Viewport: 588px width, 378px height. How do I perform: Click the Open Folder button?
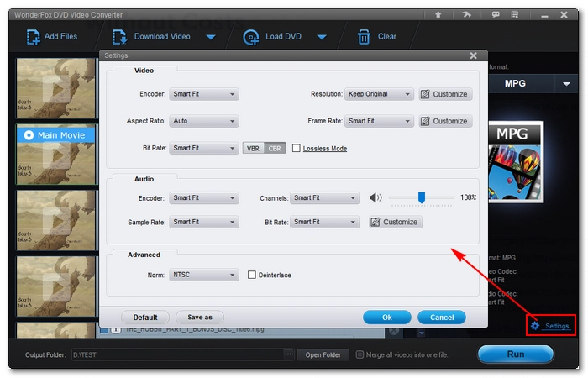pyautogui.click(x=323, y=354)
